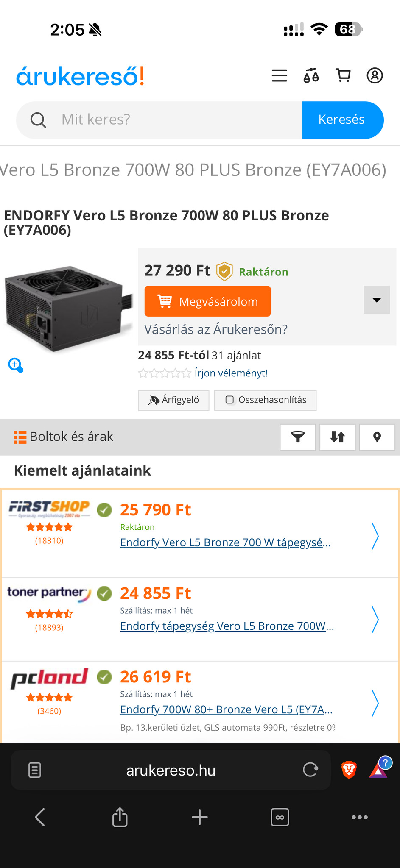400x868 pixels.
Task: Zoom the product image magnifier
Action: click(x=16, y=365)
